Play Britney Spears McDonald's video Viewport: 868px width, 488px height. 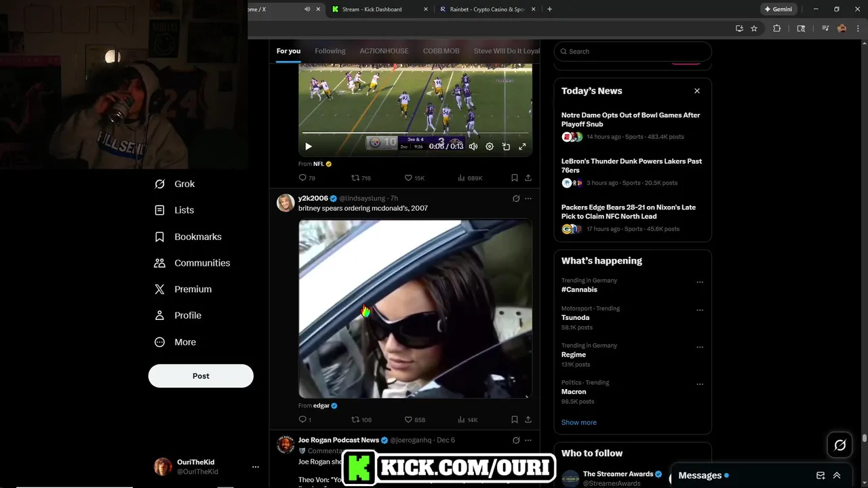pyautogui.click(x=415, y=308)
